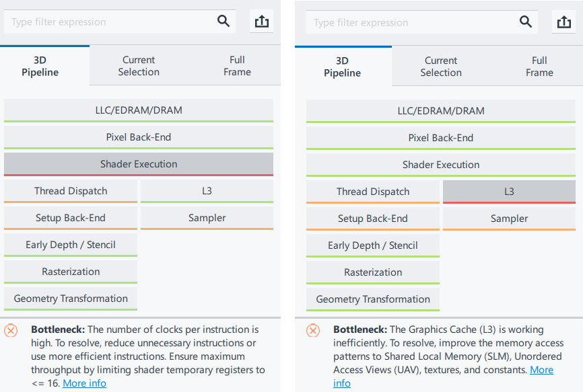Select Geometry Transformation stage in left panel
Viewport: 583px width, 392px height.
(71, 299)
